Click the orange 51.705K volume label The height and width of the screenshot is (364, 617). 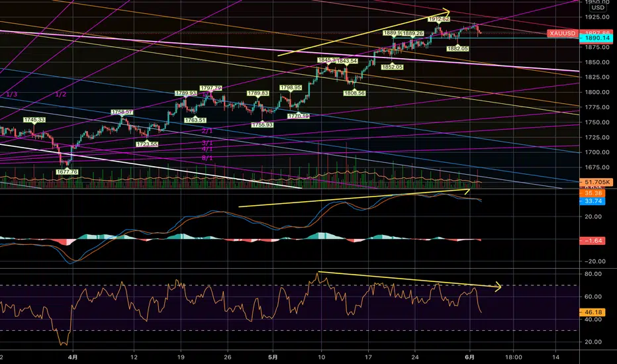coord(596,182)
